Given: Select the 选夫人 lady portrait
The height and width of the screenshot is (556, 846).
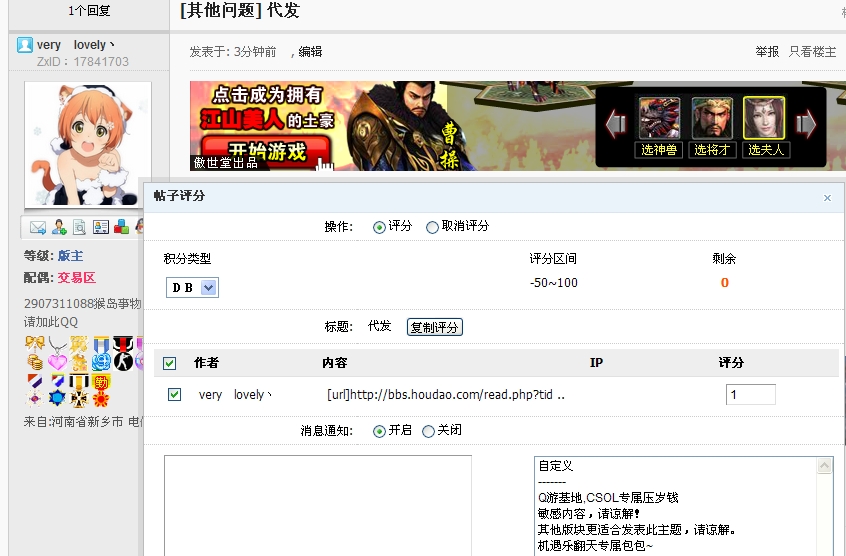Looking at the screenshot, I should pos(764,118).
